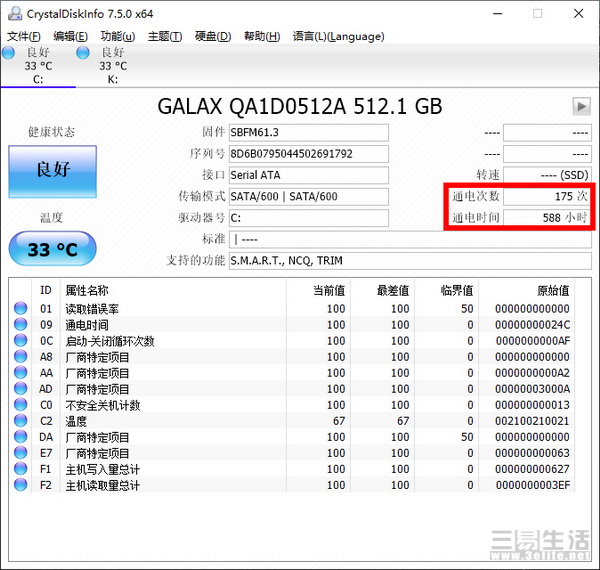This screenshot has height=570, width=600.
Task: Select the C: drive tab
Action: (38, 66)
